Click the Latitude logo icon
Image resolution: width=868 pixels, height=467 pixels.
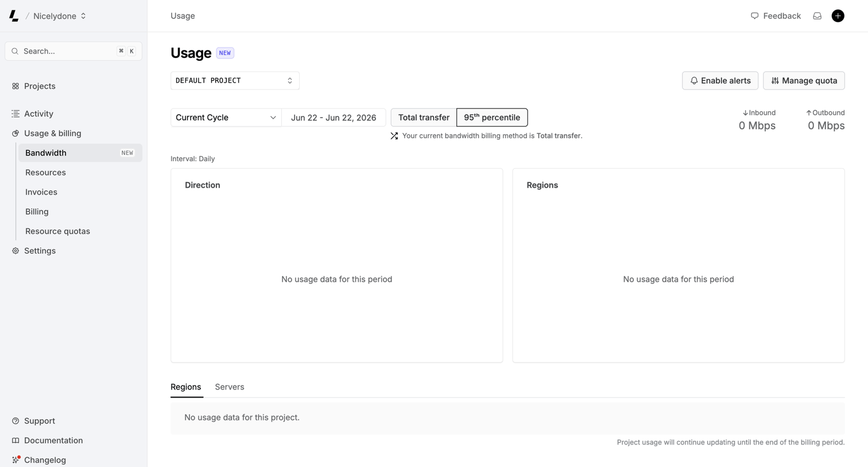[x=14, y=16]
